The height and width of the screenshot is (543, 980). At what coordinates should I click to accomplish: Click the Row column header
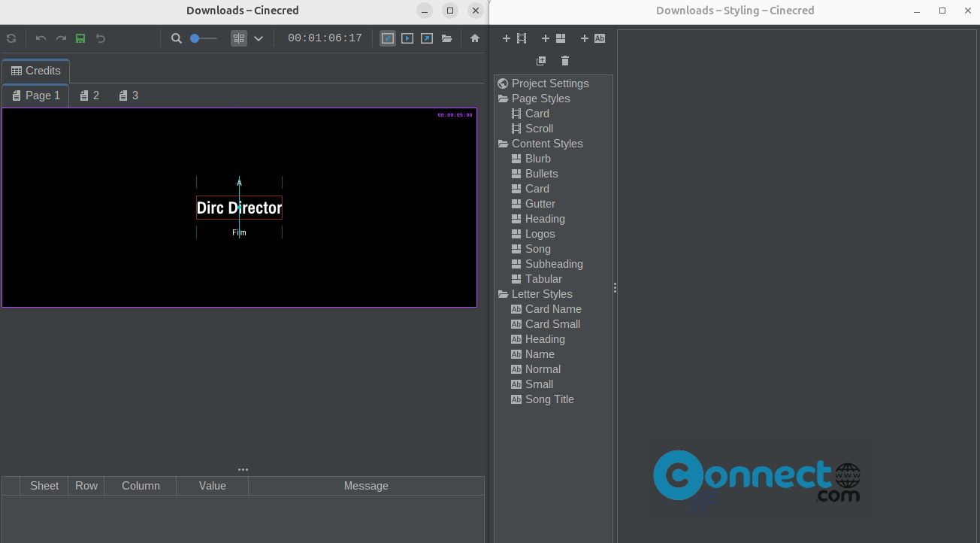[86, 486]
